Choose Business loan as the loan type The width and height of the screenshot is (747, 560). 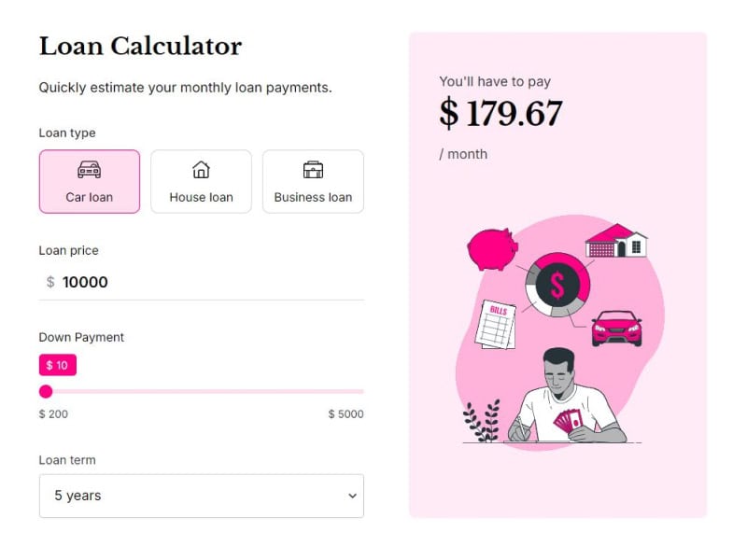pyautogui.click(x=314, y=181)
